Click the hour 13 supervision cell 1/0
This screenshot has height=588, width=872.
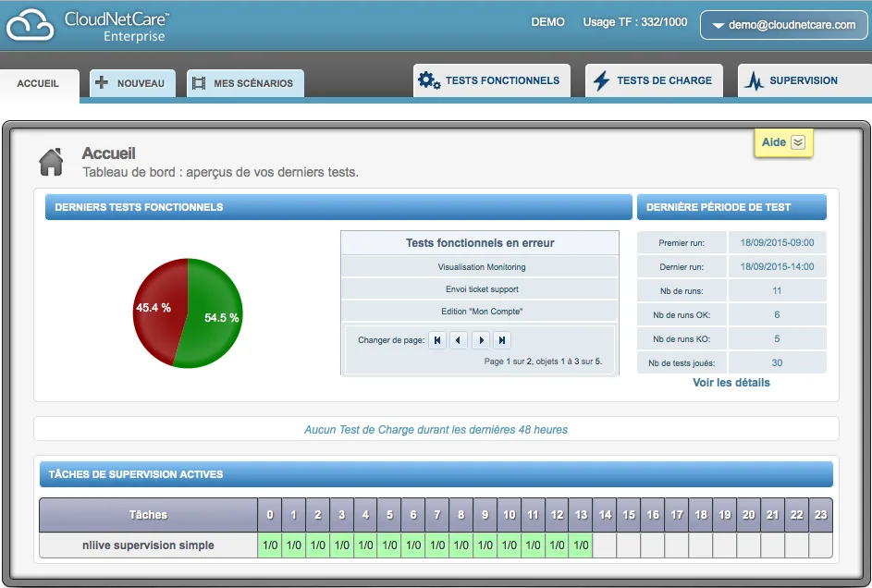pyautogui.click(x=581, y=545)
